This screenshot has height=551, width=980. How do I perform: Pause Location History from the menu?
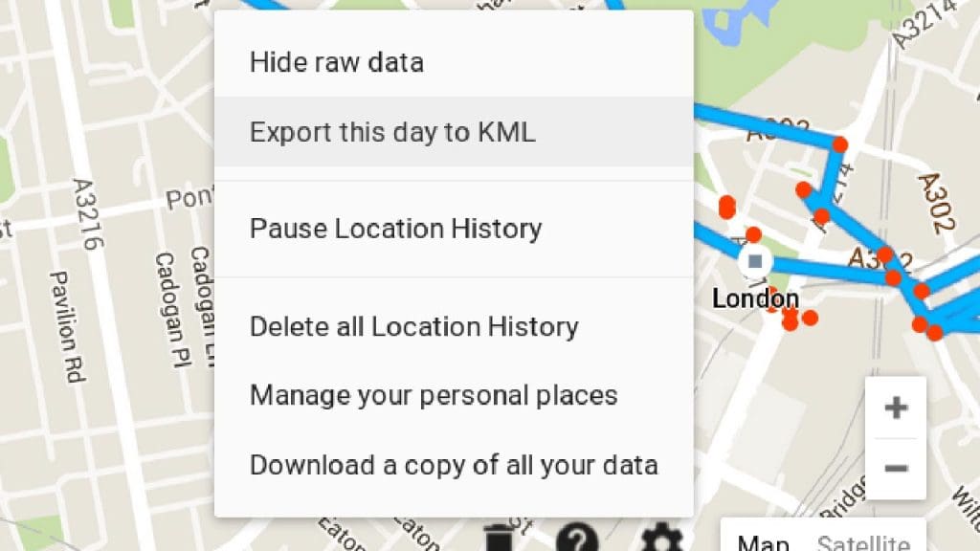click(394, 228)
